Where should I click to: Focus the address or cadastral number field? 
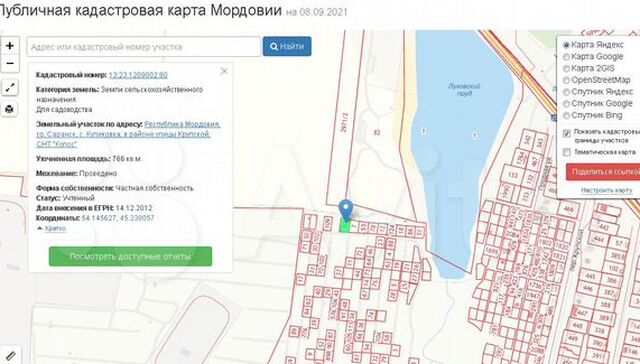pos(143,47)
